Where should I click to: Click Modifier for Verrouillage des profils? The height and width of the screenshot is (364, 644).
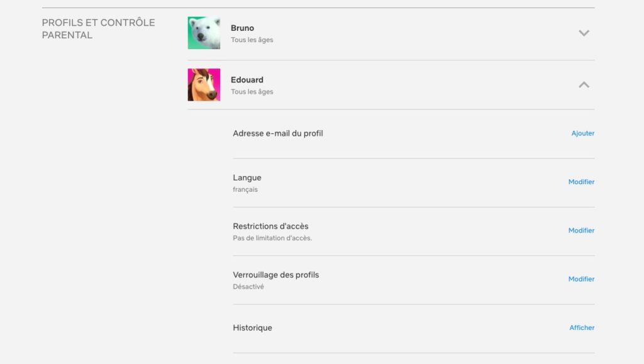581,279
